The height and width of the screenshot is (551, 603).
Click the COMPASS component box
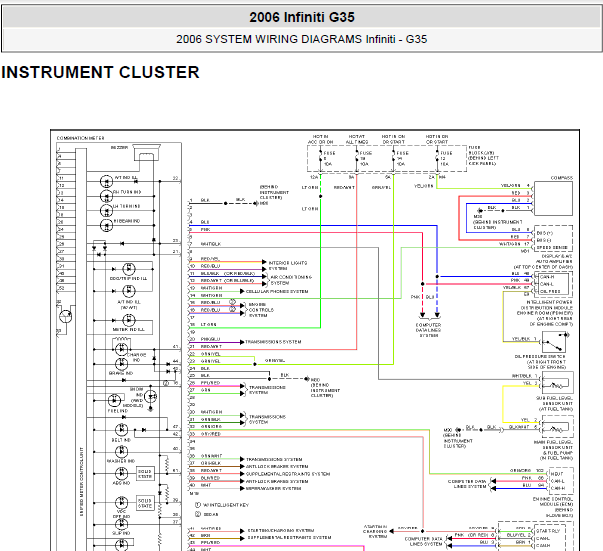click(553, 198)
